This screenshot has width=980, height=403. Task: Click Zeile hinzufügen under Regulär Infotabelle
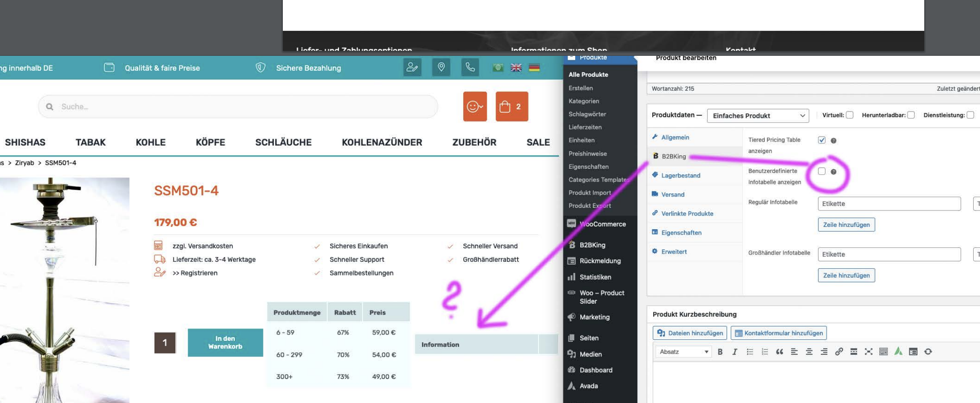click(x=846, y=225)
